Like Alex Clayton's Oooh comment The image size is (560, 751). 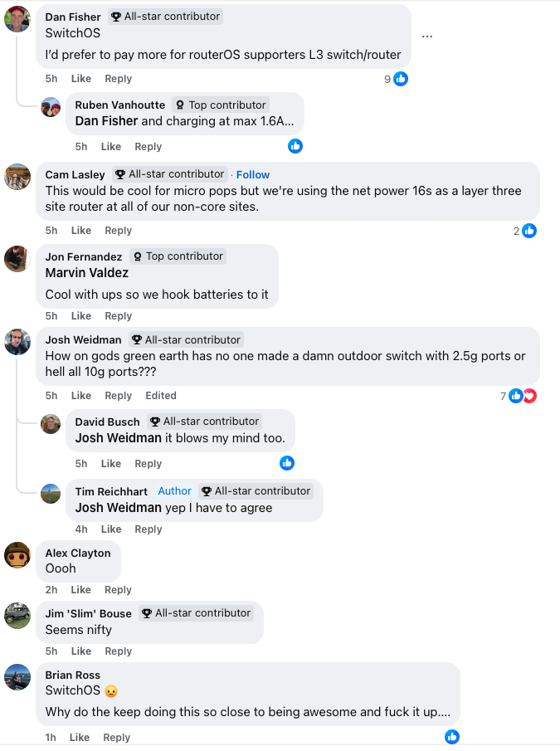click(x=81, y=590)
